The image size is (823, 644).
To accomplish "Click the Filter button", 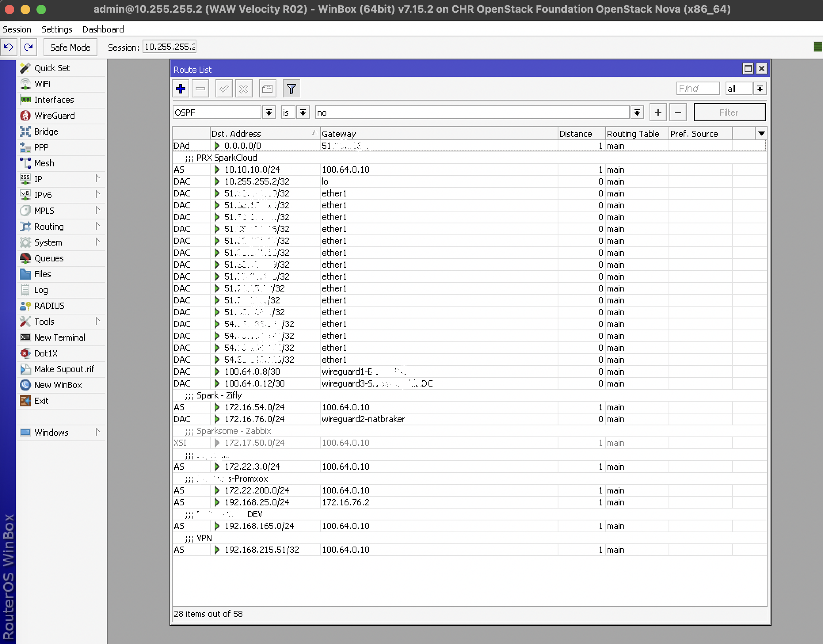I will 729,112.
